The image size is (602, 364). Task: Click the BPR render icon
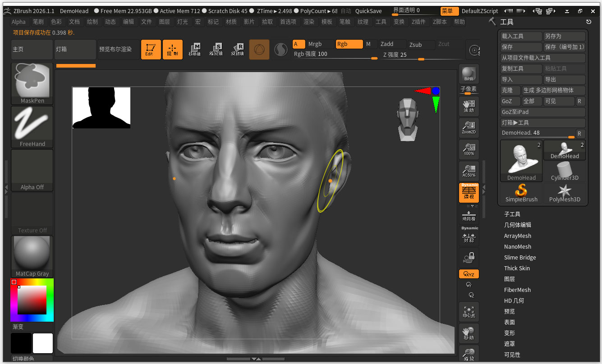(x=469, y=73)
